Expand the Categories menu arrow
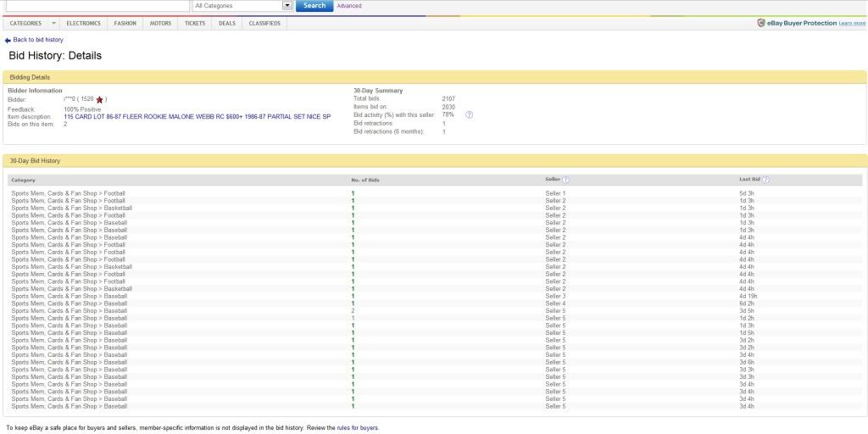The height and width of the screenshot is (434, 868). (54, 23)
